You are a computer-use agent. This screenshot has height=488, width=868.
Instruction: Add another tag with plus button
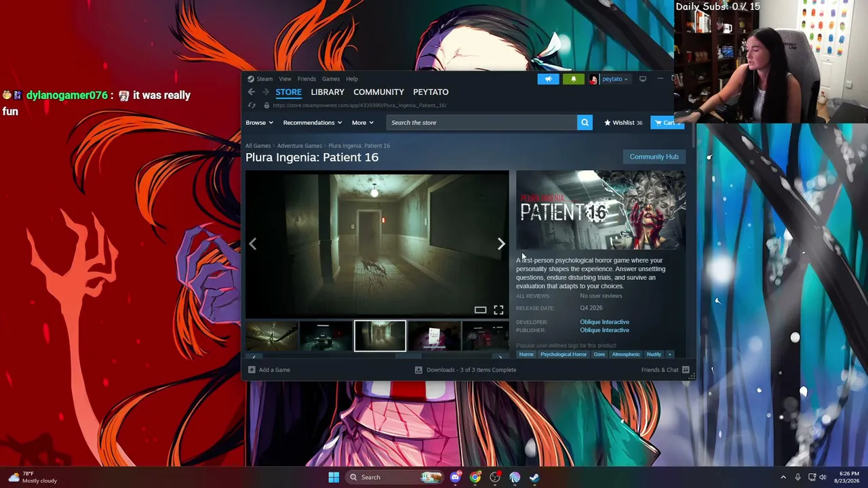669,354
